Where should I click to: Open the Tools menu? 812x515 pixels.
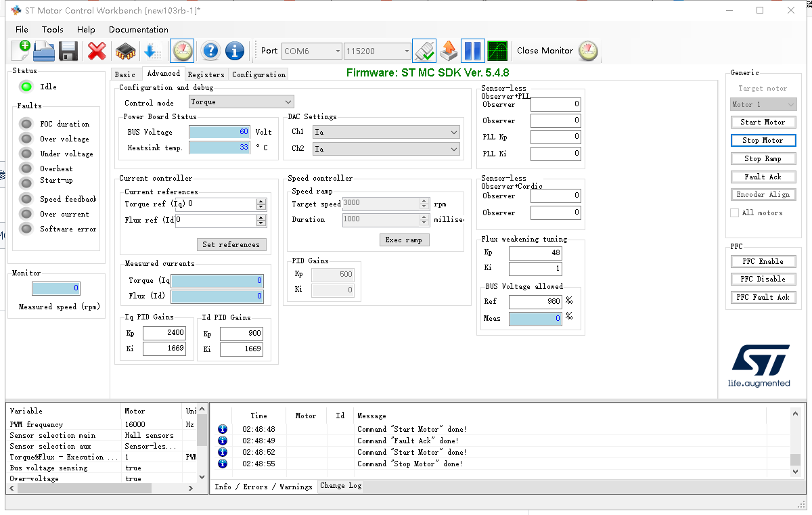click(52, 30)
